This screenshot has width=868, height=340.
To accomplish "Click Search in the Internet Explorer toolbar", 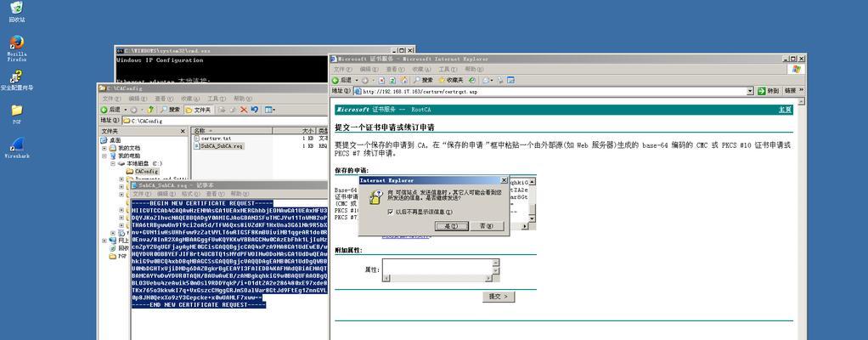I will pyautogui.click(x=424, y=80).
